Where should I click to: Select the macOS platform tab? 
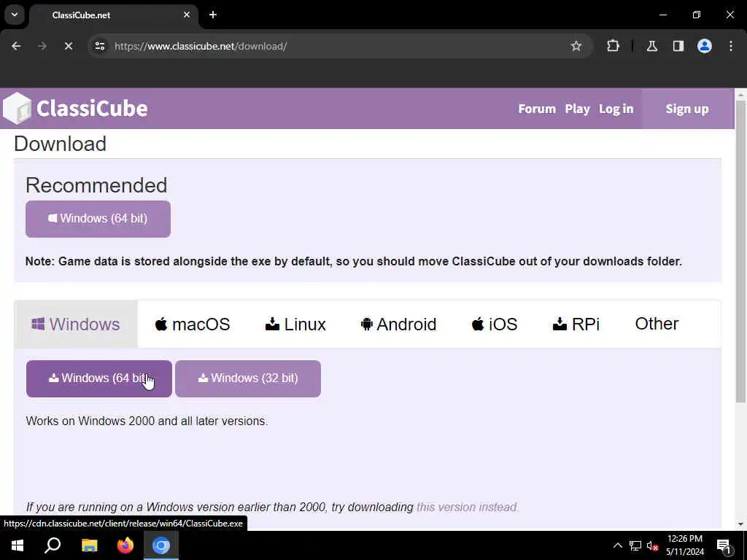193,324
